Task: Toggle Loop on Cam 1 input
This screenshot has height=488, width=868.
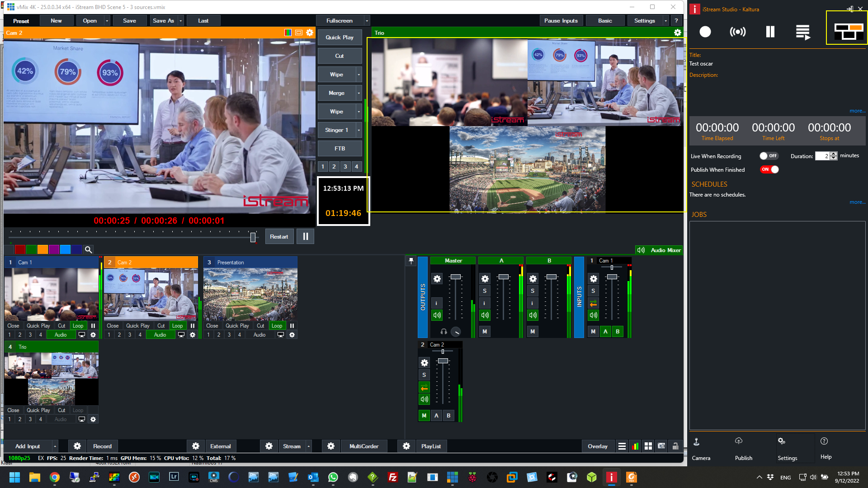Action: pyautogui.click(x=78, y=326)
